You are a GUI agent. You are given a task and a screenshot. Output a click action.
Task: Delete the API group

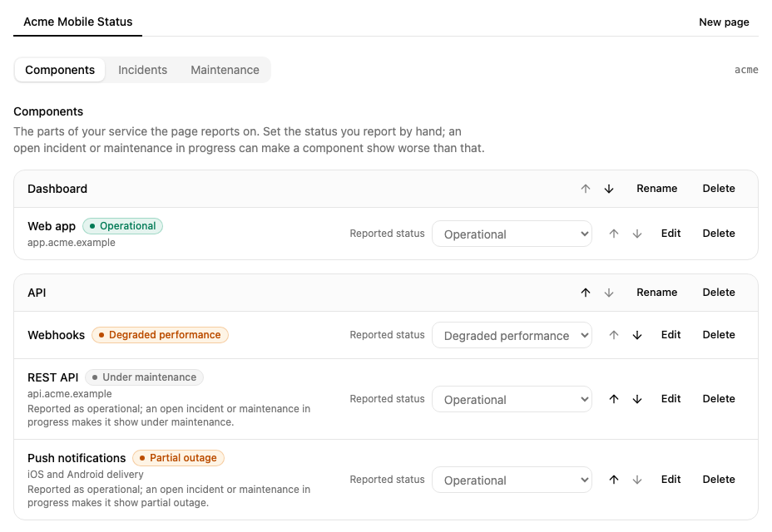[x=719, y=293]
